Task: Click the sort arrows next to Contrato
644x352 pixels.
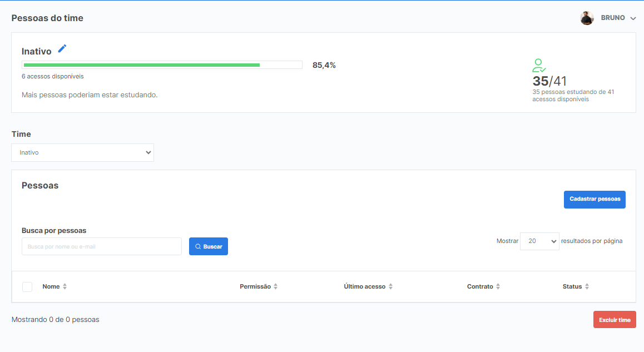Action: click(498, 286)
